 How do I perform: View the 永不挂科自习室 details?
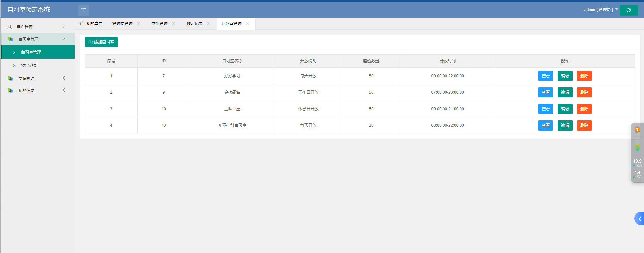(x=546, y=125)
